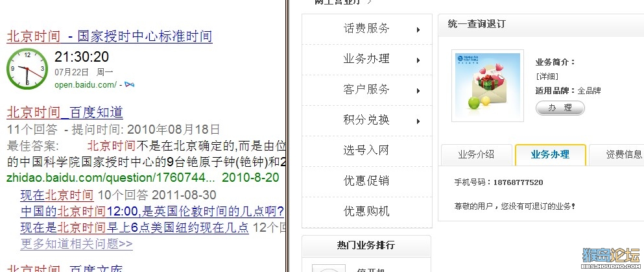Click 适用品牌：全品牌 text

click(x=568, y=91)
